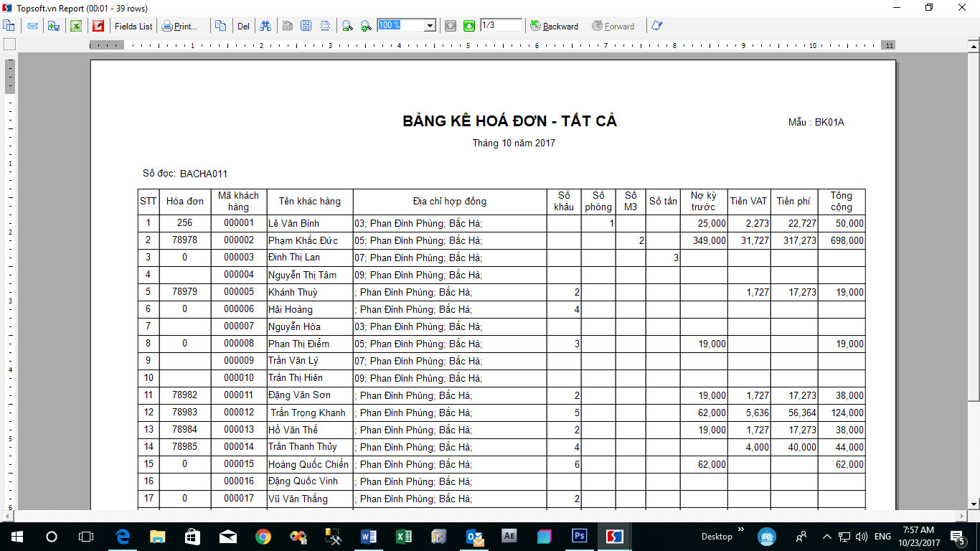
Task: Click the Tên khác hàng column header
Action: [310, 202]
